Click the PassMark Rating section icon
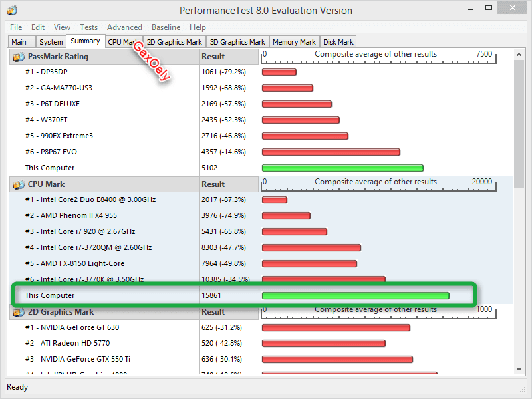This screenshot has height=399, width=532. tap(19, 57)
